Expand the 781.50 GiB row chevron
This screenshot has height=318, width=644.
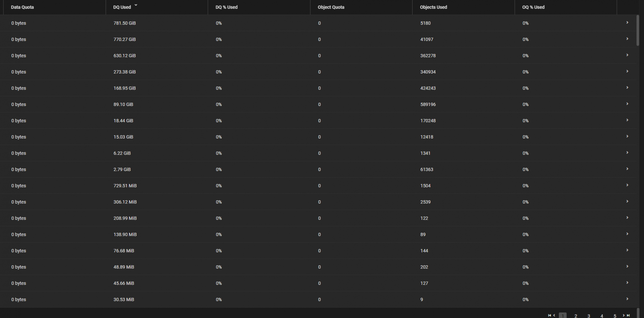pyautogui.click(x=627, y=22)
